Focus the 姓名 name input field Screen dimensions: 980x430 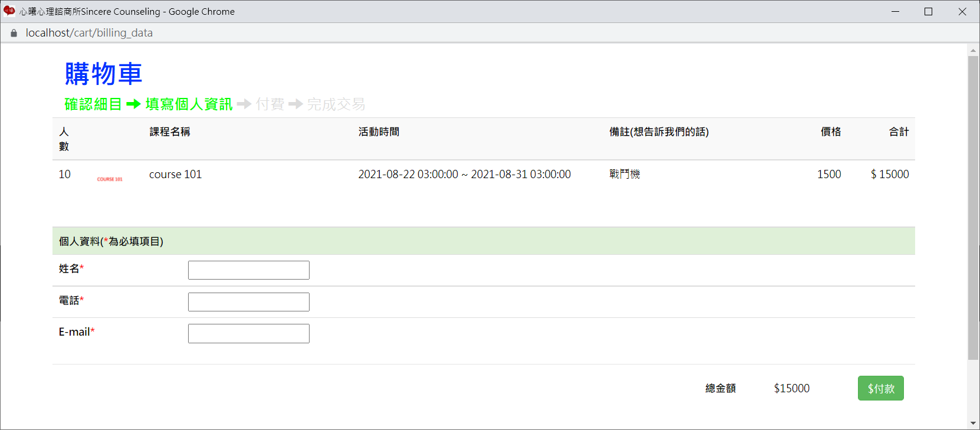pyautogui.click(x=248, y=270)
